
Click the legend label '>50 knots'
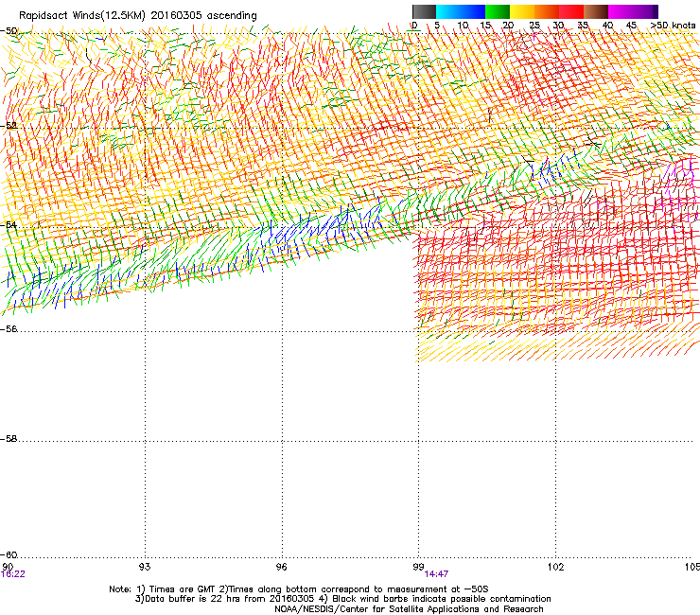coord(673,26)
